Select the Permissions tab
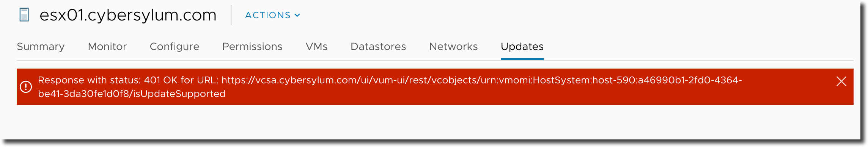Image resolution: width=868 pixels, height=147 pixels. [x=252, y=47]
